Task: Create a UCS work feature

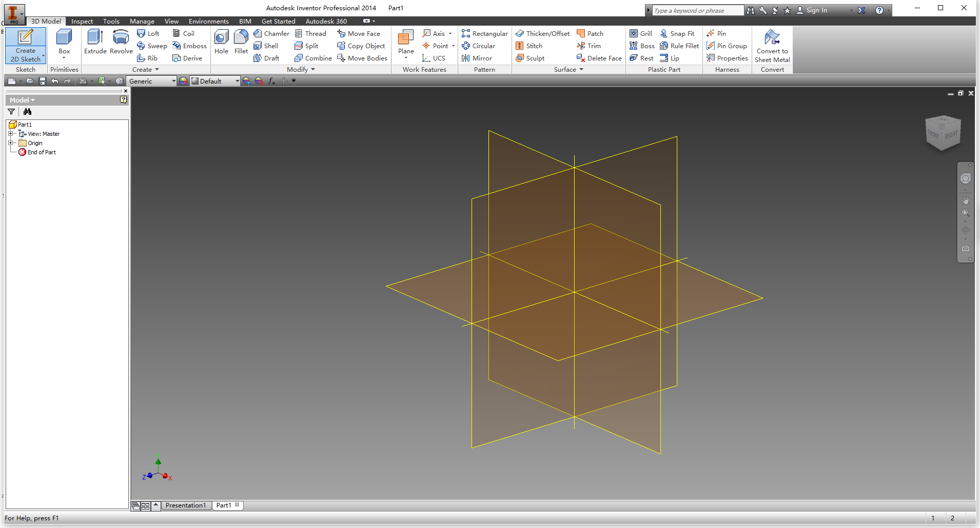Action: click(x=434, y=58)
